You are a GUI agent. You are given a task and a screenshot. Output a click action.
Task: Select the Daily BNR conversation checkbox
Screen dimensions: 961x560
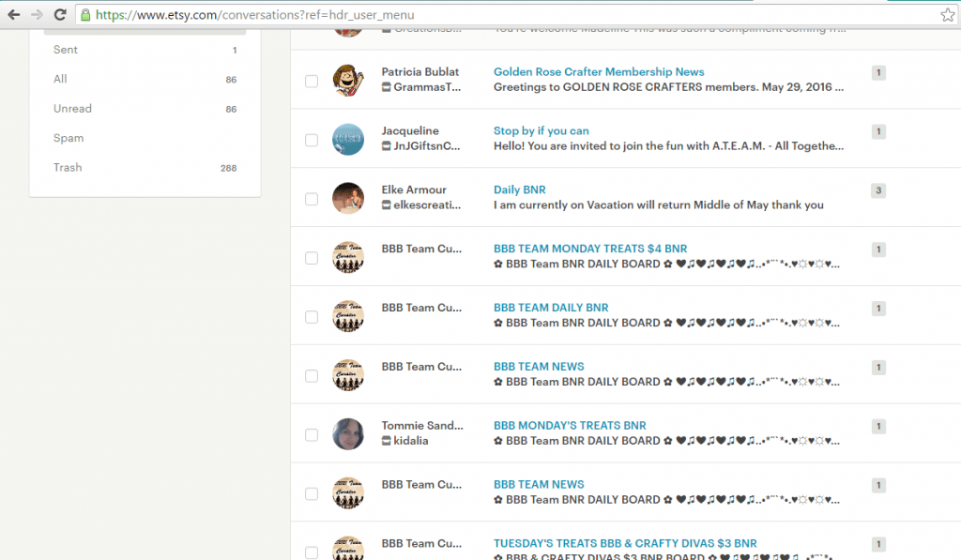pos(311,198)
